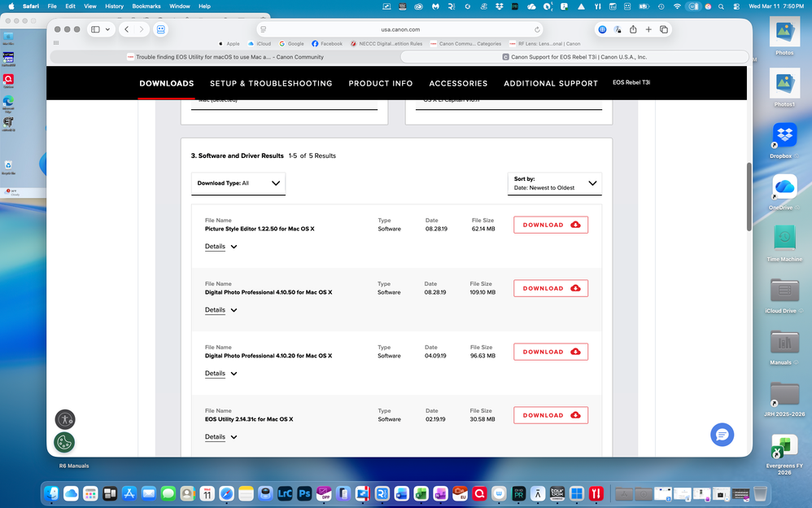Click the 1-5 of 5 Results text
812x508 pixels.
(x=312, y=155)
